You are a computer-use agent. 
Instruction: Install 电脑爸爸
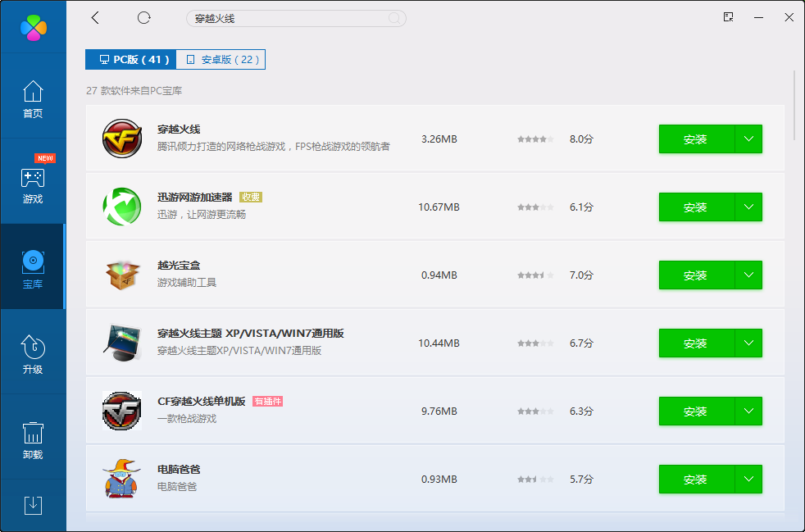(x=697, y=479)
